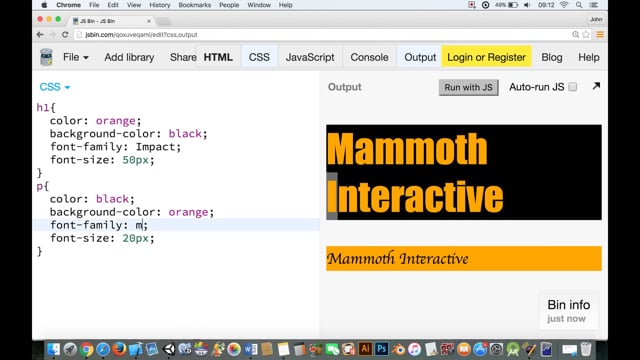Toggle the JavaScript panel tab
Image resolution: width=640 pixels, height=360 pixels.
click(310, 57)
